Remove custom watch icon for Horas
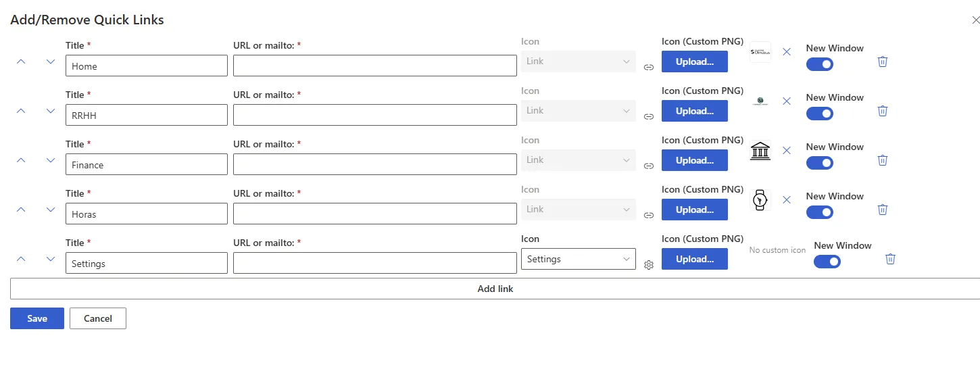Image resolution: width=980 pixels, height=365 pixels. (x=786, y=199)
